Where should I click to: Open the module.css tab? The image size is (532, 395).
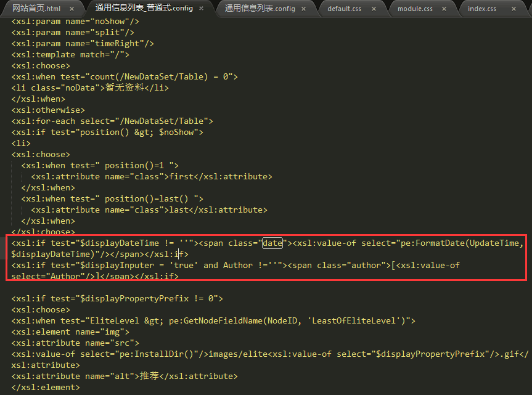point(415,9)
